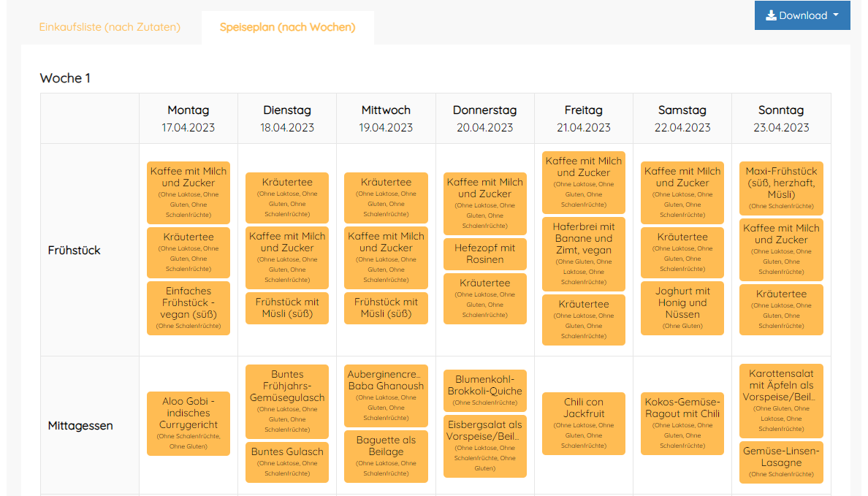Click Karottensalat mit Äpfeln card
The image size is (868, 496).
[x=781, y=400]
